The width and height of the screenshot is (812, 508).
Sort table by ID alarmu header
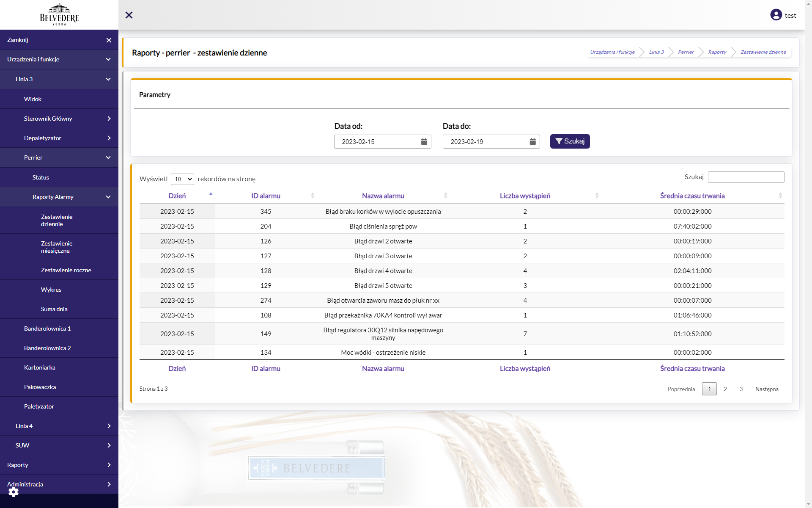click(x=266, y=196)
